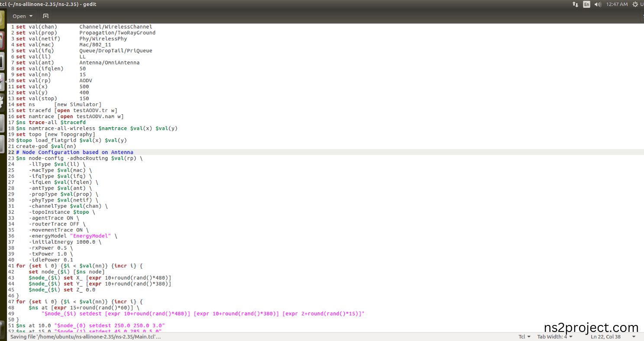The height and width of the screenshot is (341, 644).
Task: Click 'Queue/DropTail/PriQueue' on line 5
Action: tap(116, 51)
